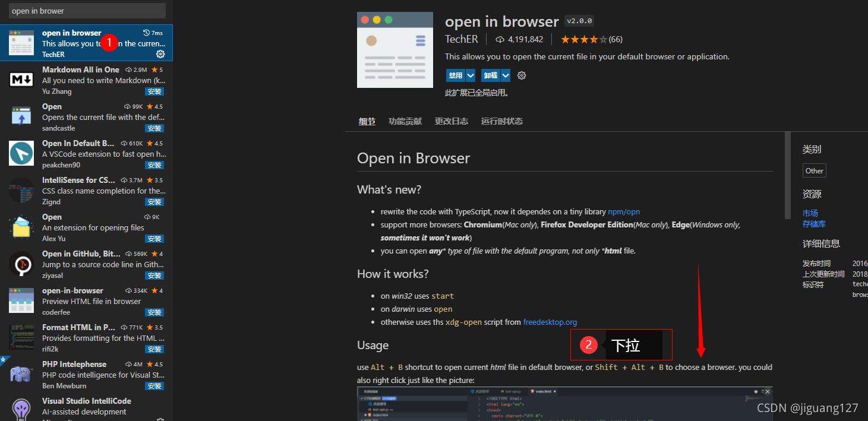This screenshot has width=868, height=421.
Task: Expand the 卸载 uninstall dropdown arrow
Action: click(506, 75)
